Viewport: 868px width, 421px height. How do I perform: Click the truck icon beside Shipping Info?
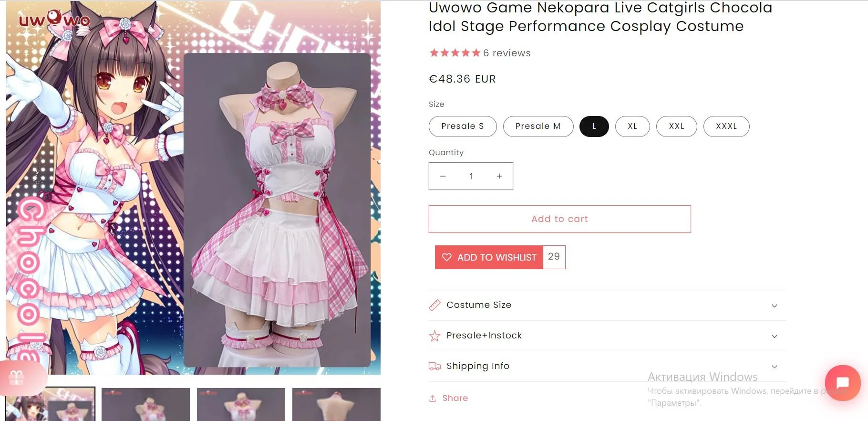(x=434, y=366)
